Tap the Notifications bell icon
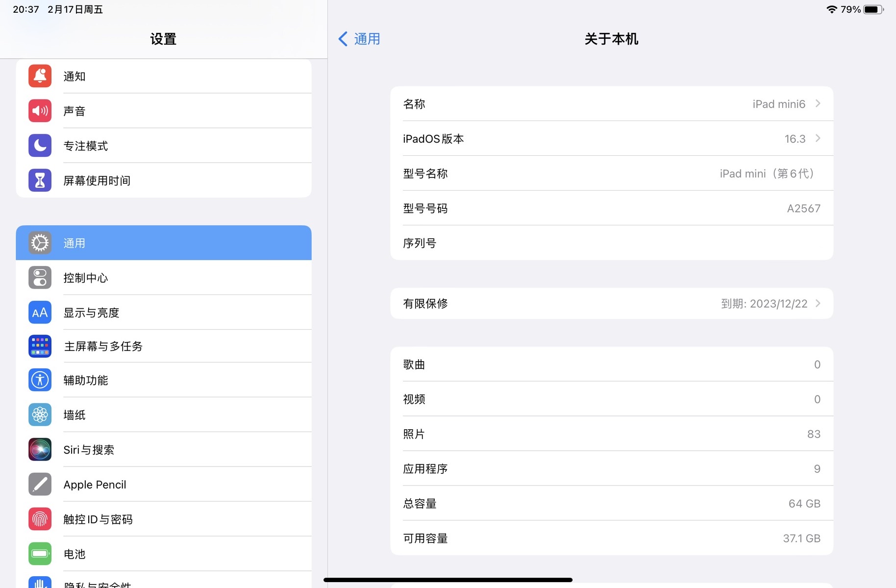 click(40, 76)
